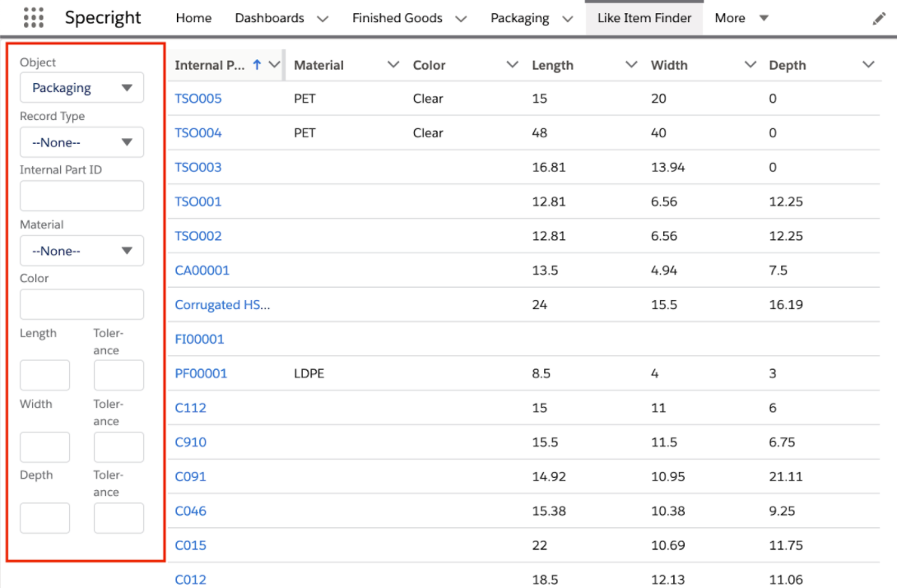
Task: Go to the Home tab
Action: pos(193,18)
